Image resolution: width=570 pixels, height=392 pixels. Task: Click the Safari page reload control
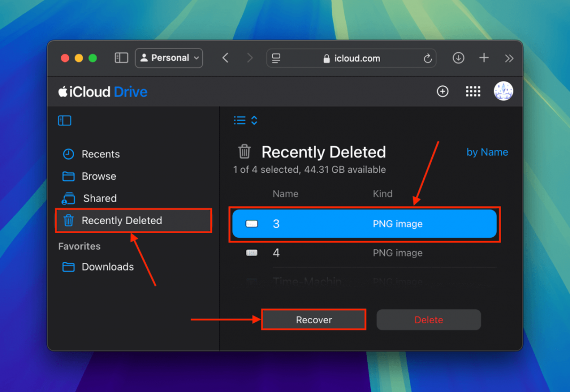[x=427, y=58]
